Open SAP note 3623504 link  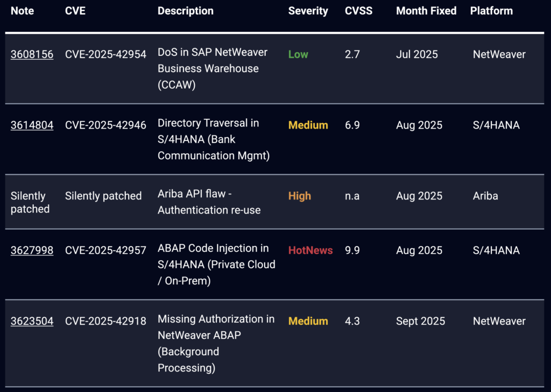32,321
